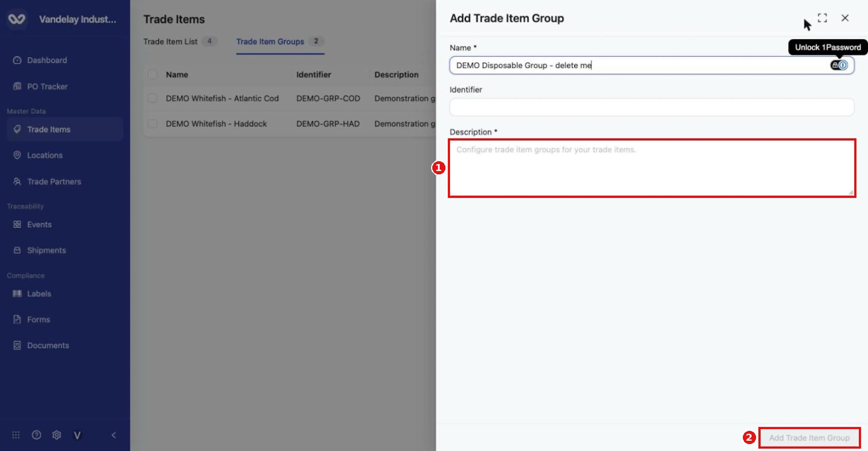Open the V user avatar menu

tap(77, 435)
